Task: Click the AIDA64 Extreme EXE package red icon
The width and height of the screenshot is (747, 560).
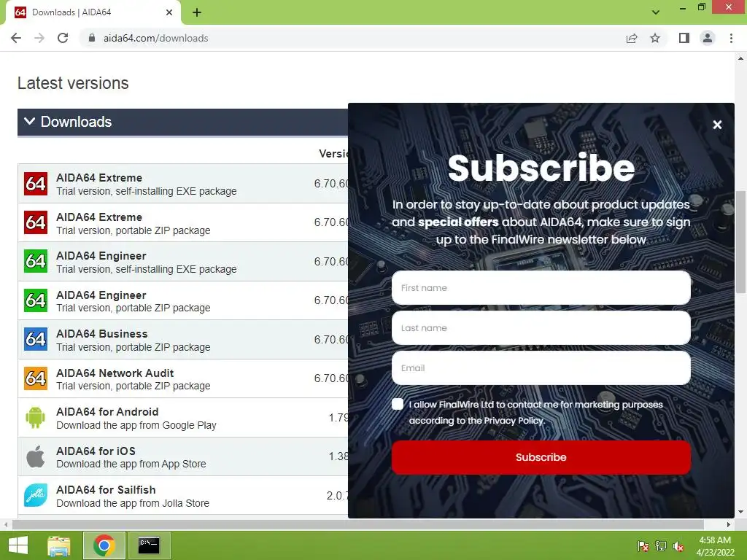Action: [36, 184]
